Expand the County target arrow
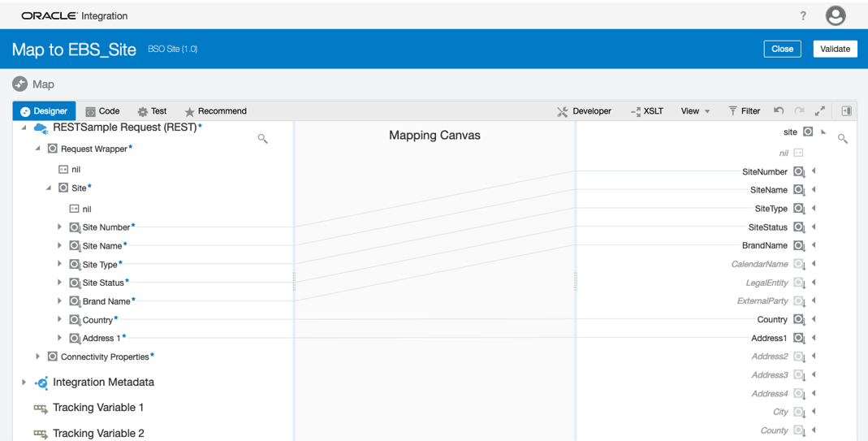868x441 pixels. click(814, 430)
